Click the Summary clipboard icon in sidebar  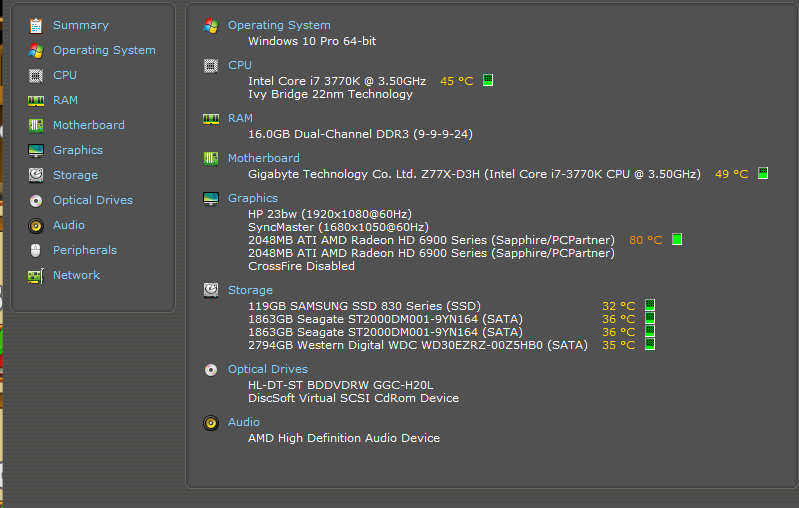[x=36, y=25]
